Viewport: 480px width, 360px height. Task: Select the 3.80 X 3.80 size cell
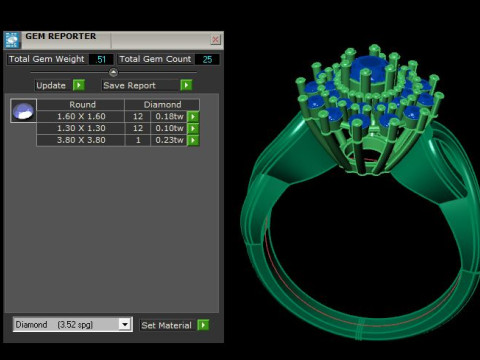pos(81,140)
